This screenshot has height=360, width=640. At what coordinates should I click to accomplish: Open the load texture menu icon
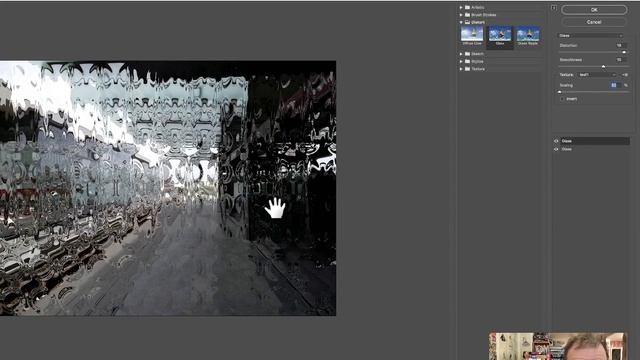pyautogui.click(x=624, y=75)
